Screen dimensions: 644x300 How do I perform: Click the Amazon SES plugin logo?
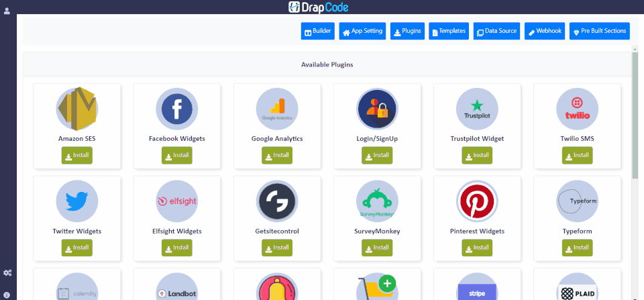pos(76,109)
